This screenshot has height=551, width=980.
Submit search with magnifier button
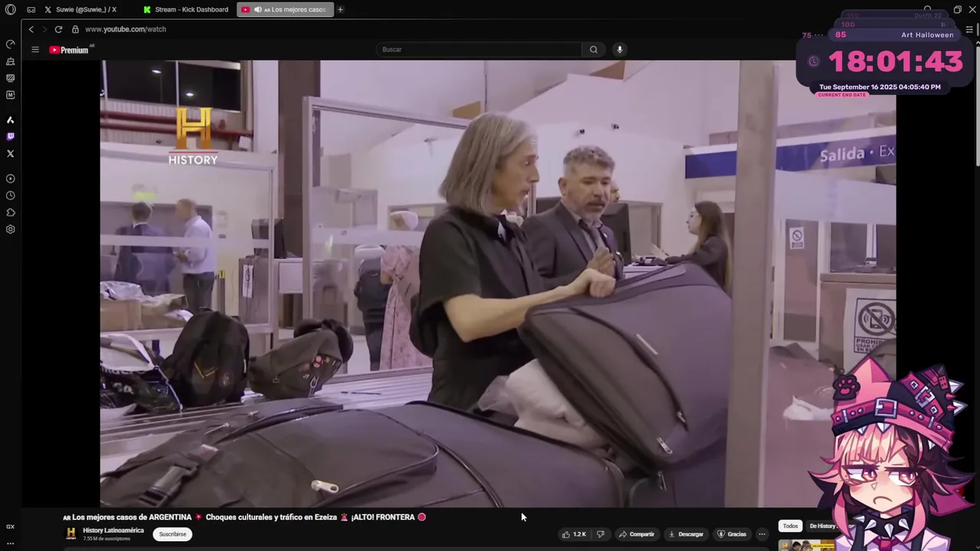593,50
